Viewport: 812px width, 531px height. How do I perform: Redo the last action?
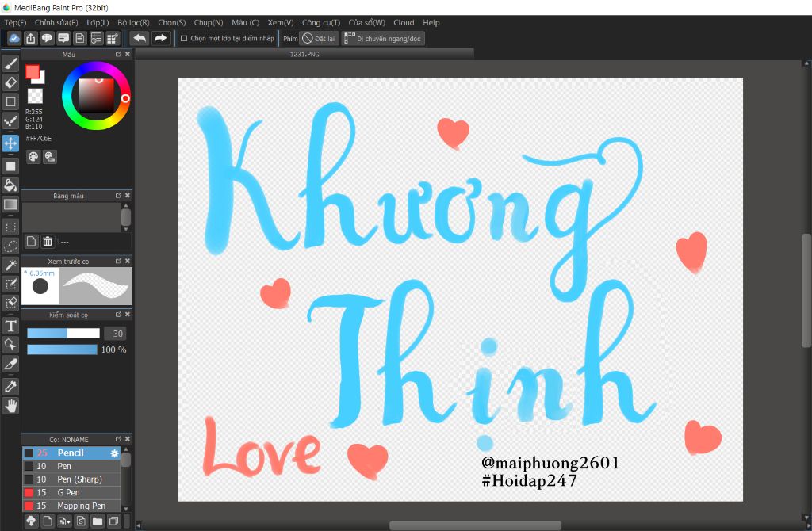tap(160, 38)
